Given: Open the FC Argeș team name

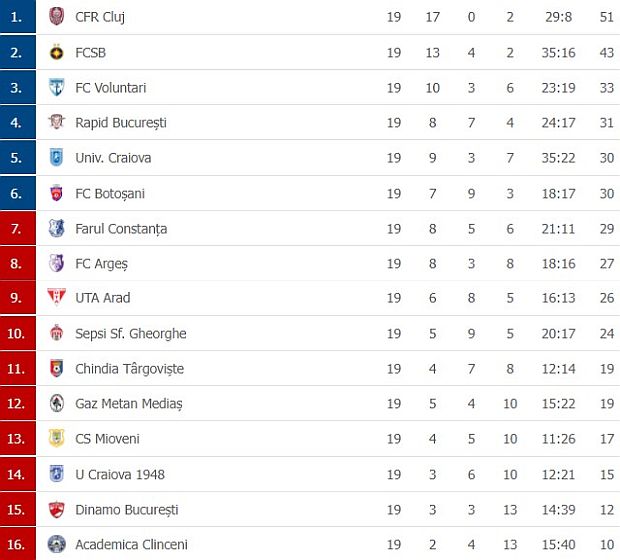Looking at the screenshot, I should (102, 264).
